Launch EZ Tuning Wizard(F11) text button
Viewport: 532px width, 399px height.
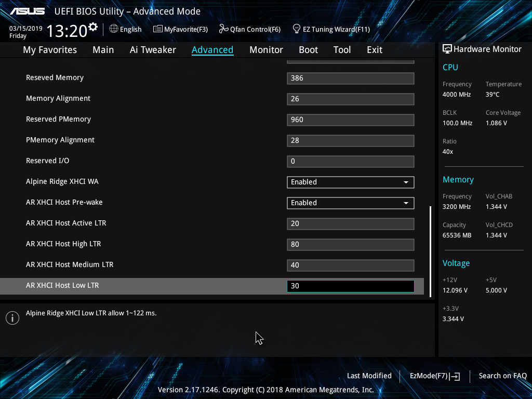[x=336, y=30]
